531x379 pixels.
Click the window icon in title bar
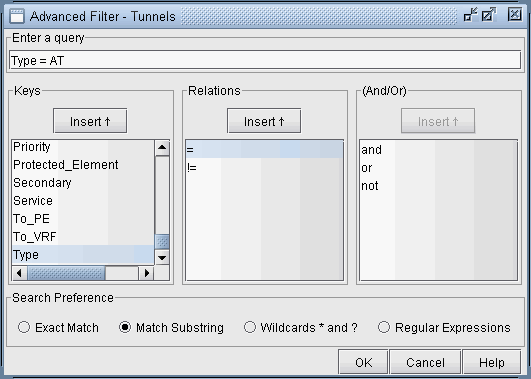pyautogui.click(x=17, y=16)
